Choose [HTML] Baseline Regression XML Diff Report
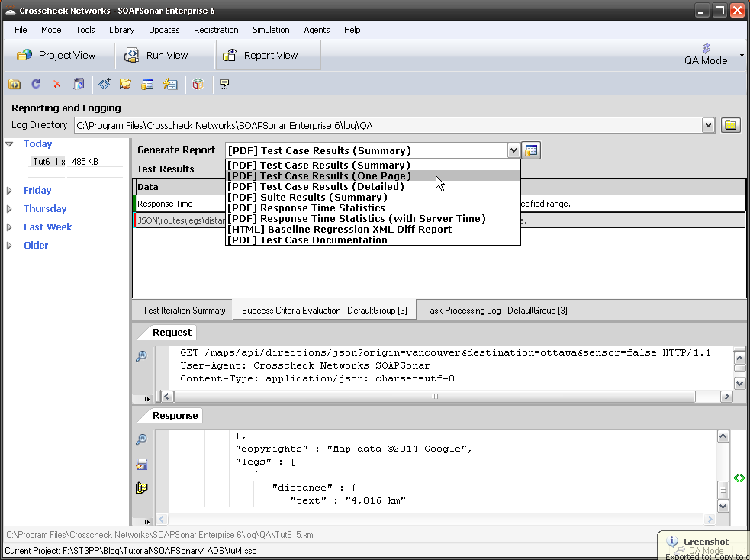Viewport: 750px width, 560px height. click(372, 229)
